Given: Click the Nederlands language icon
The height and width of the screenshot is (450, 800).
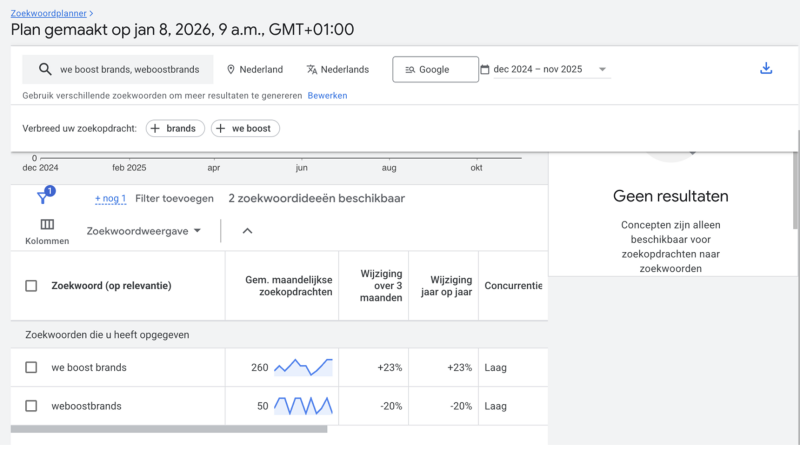Looking at the screenshot, I should tap(312, 70).
